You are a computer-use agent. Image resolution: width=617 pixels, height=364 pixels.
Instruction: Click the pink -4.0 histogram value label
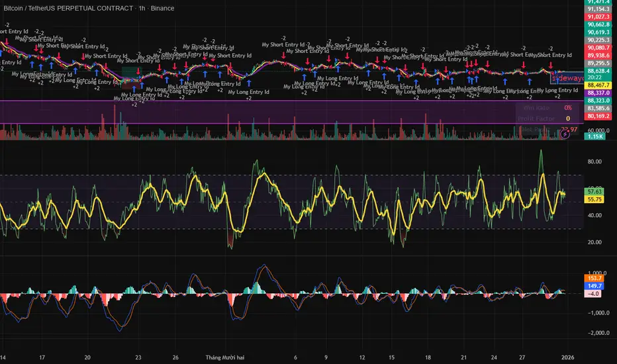(594, 294)
